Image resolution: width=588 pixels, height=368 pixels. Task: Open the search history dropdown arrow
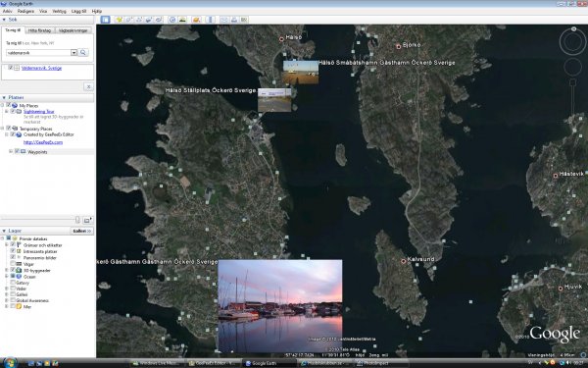tap(73, 53)
